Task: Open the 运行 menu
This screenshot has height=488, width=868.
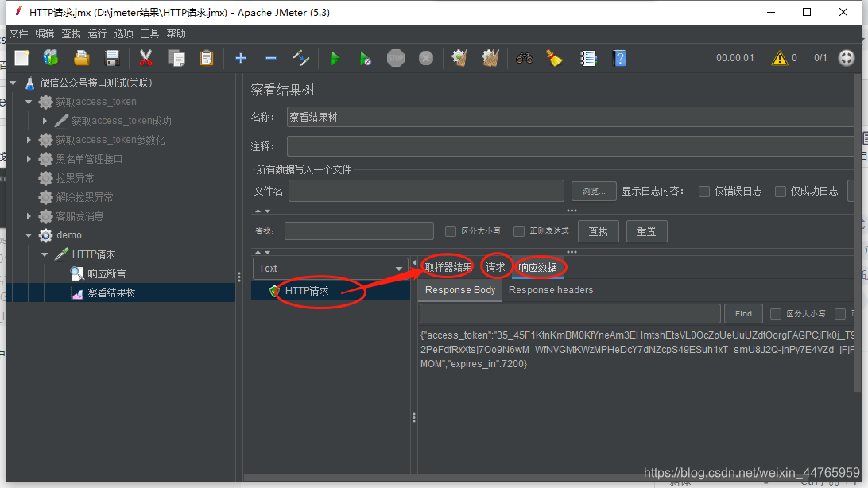Action: tap(97, 33)
